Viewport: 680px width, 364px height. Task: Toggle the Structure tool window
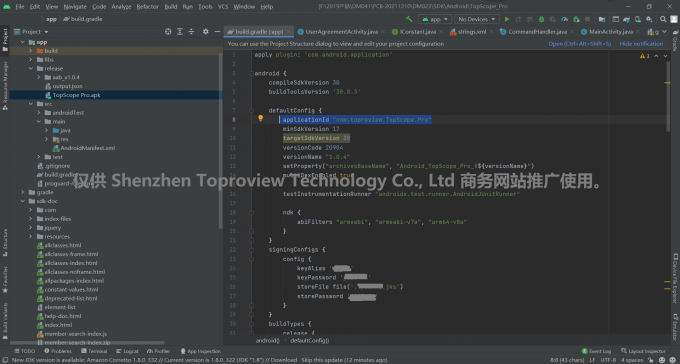(5, 242)
